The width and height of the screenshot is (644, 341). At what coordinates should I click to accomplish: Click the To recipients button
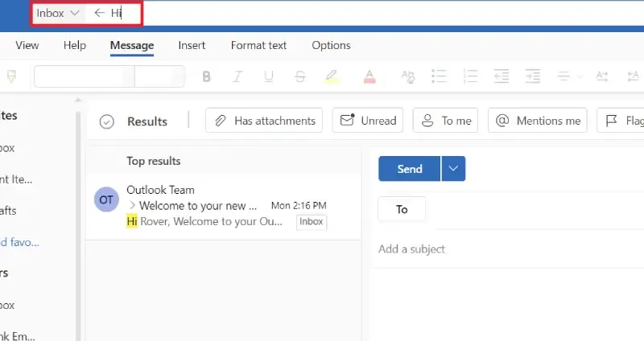pos(402,209)
